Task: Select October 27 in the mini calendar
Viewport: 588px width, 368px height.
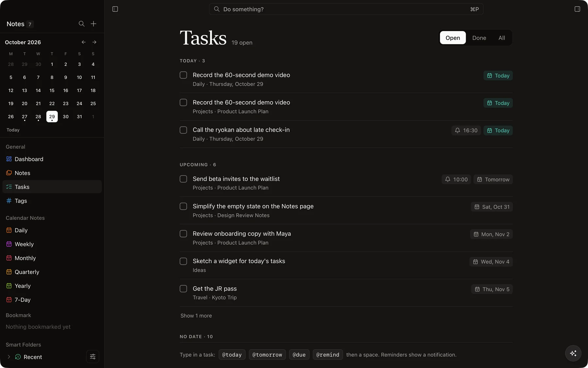Action: [24, 117]
